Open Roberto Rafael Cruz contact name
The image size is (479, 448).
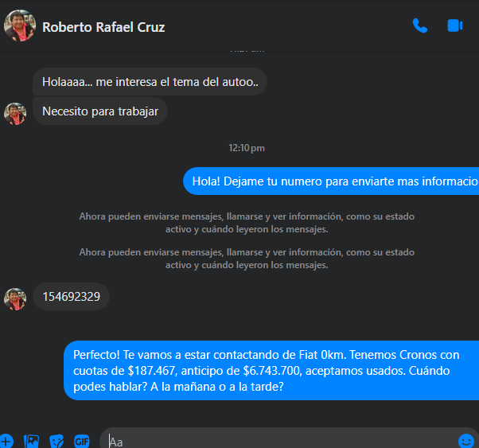click(103, 27)
